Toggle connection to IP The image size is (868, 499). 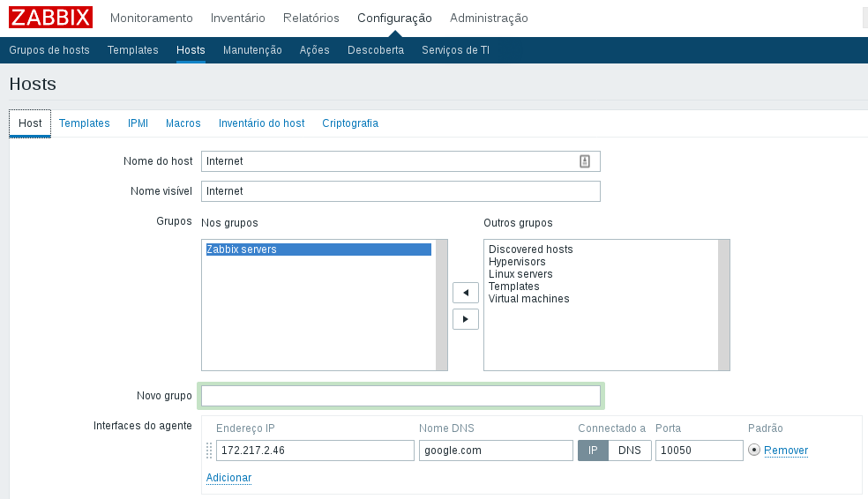pos(593,451)
